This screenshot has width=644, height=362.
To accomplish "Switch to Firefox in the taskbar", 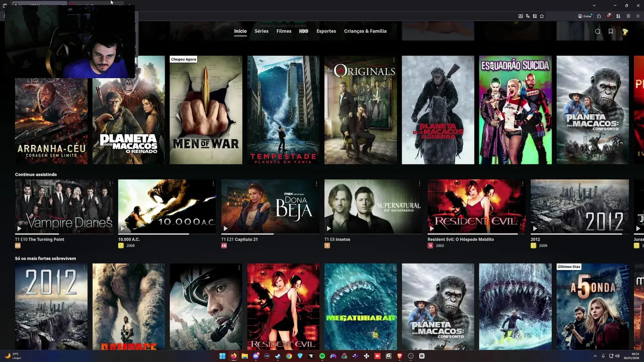I will [x=233, y=356].
